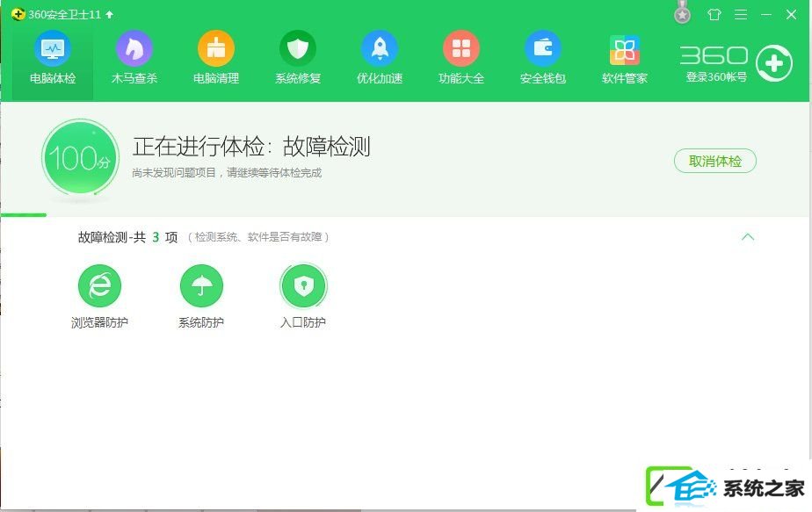The width and height of the screenshot is (812, 512).
Task: Open the 优化加速 rocket speedup tab
Action: [380, 59]
